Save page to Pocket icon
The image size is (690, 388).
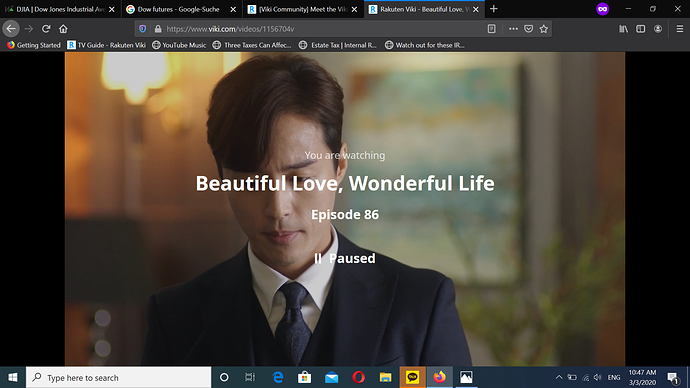click(529, 29)
